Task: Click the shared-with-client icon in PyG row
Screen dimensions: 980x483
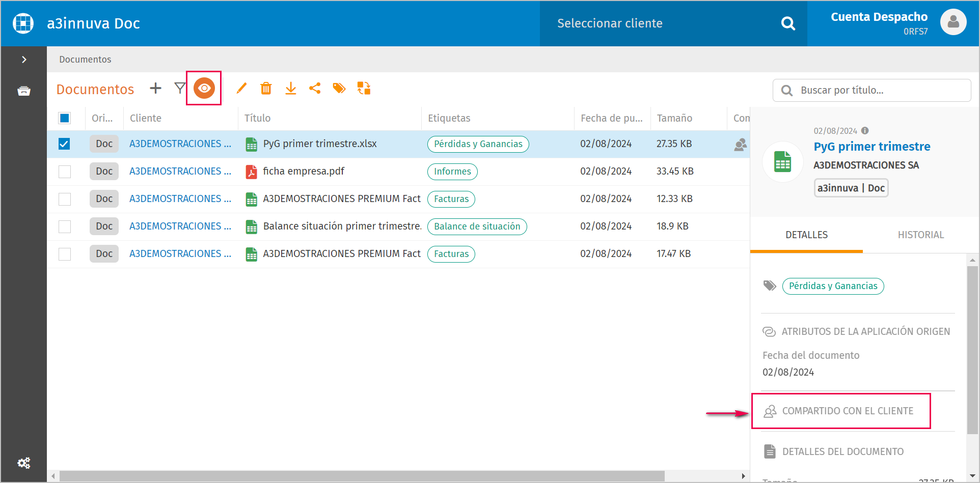Action: click(x=740, y=145)
